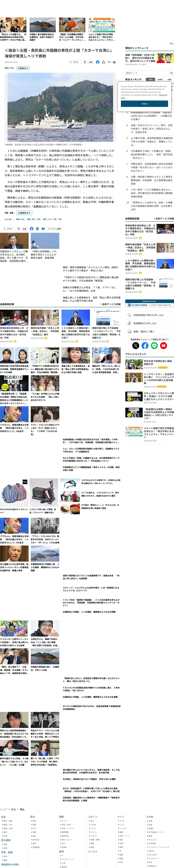
Task: Open the 防災速報 footer heading
Action: [6, 840]
